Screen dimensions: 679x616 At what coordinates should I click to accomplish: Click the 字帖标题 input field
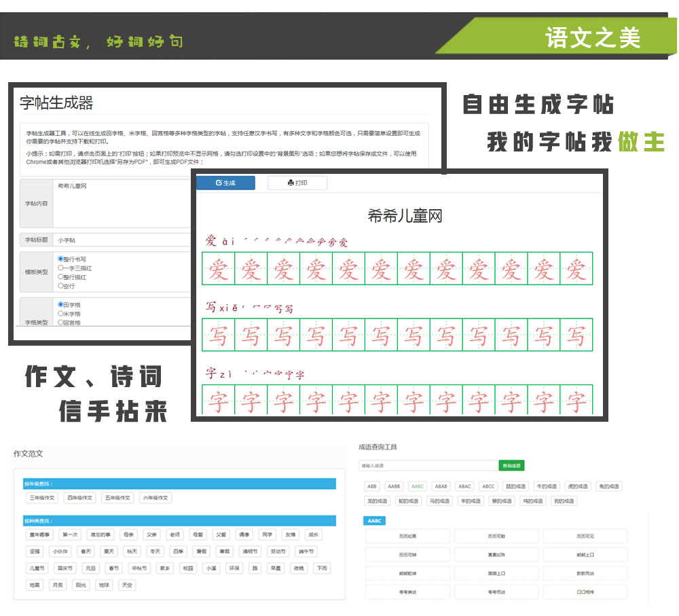(122, 240)
